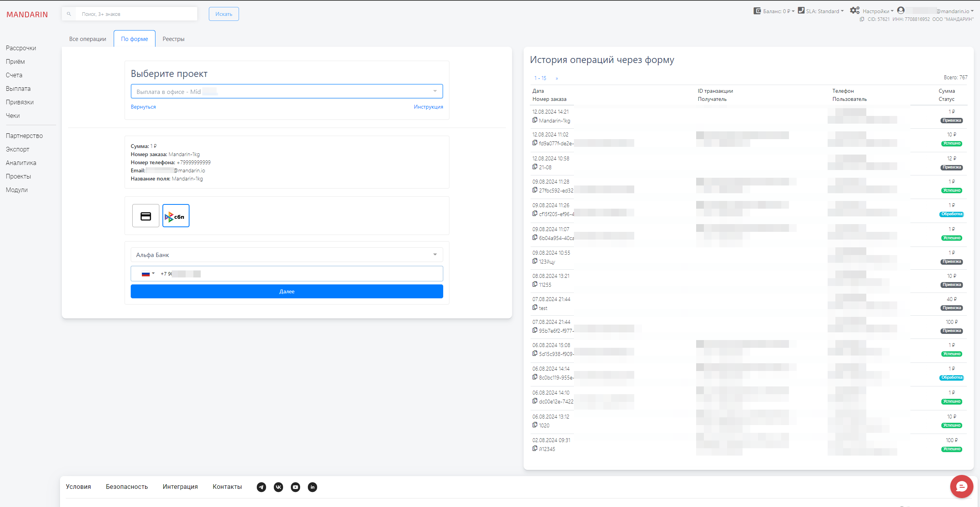980x507 pixels.
Task: Expand the project selection dropdown
Action: point(287,92)
